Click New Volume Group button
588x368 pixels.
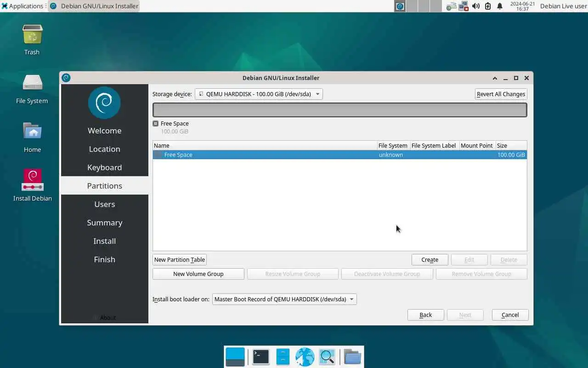pos(198,274)
